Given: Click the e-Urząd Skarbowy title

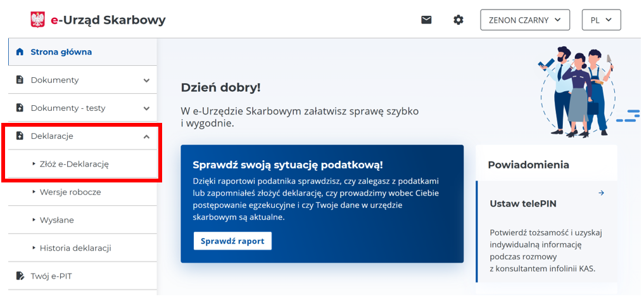Looking at the screenshot, I should (x=108, y=20).
